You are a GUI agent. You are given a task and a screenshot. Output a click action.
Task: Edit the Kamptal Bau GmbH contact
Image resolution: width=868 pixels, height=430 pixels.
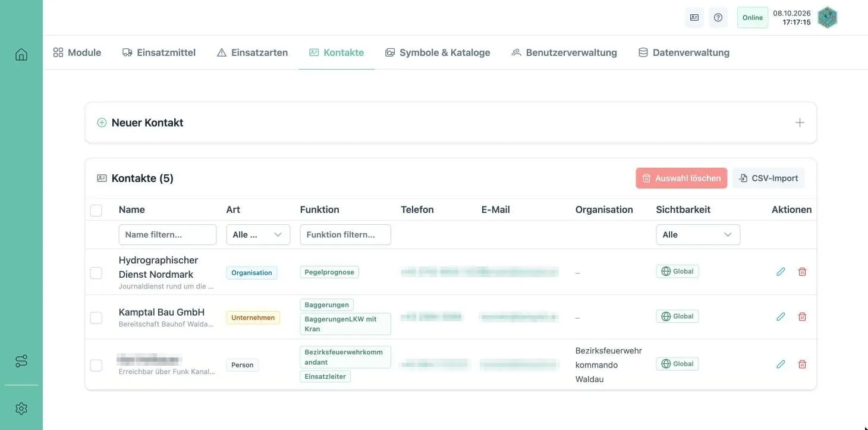[x=781, y=316]
